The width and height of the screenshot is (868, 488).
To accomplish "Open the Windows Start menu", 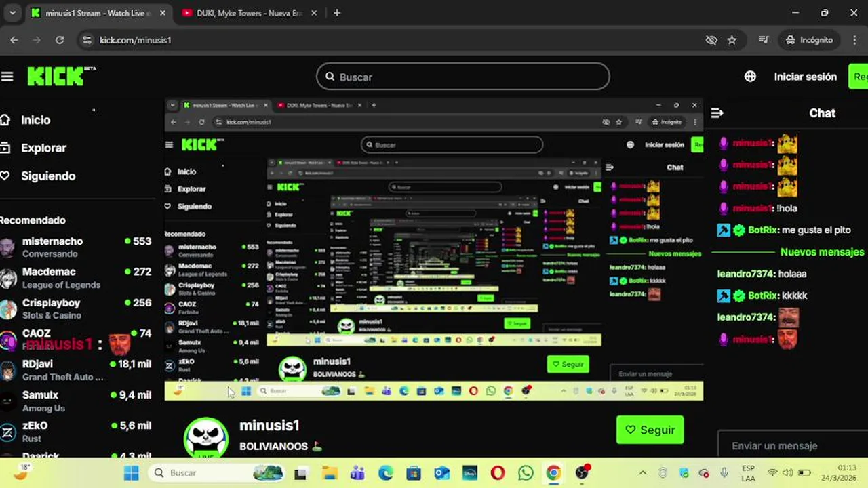I will (x=132, y=473).
